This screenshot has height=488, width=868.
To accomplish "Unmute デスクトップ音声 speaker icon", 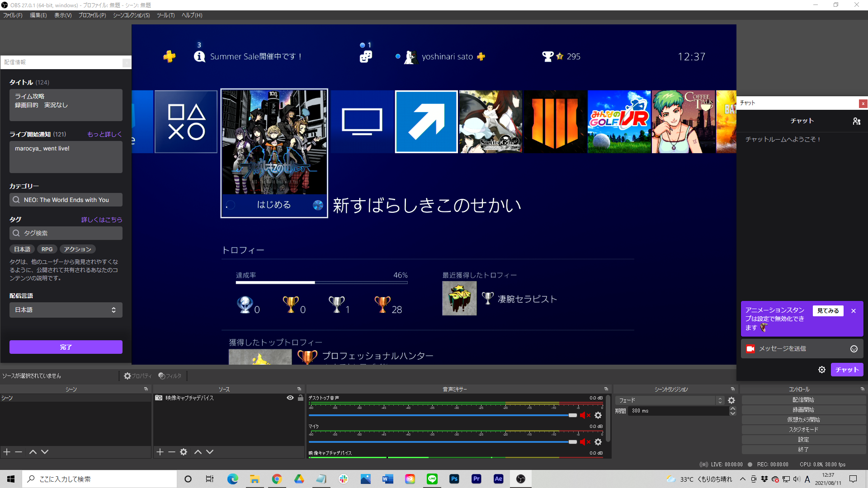I will click(585, 415).
